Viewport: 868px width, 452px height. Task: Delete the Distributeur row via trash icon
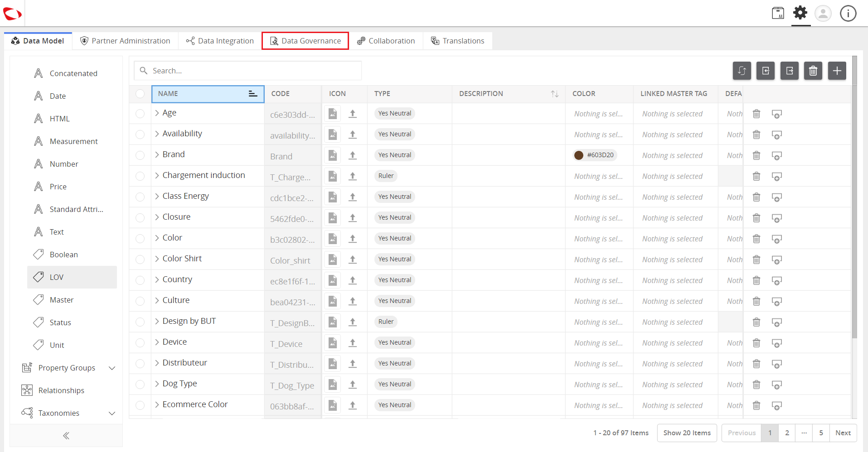(x=756, y=364)
